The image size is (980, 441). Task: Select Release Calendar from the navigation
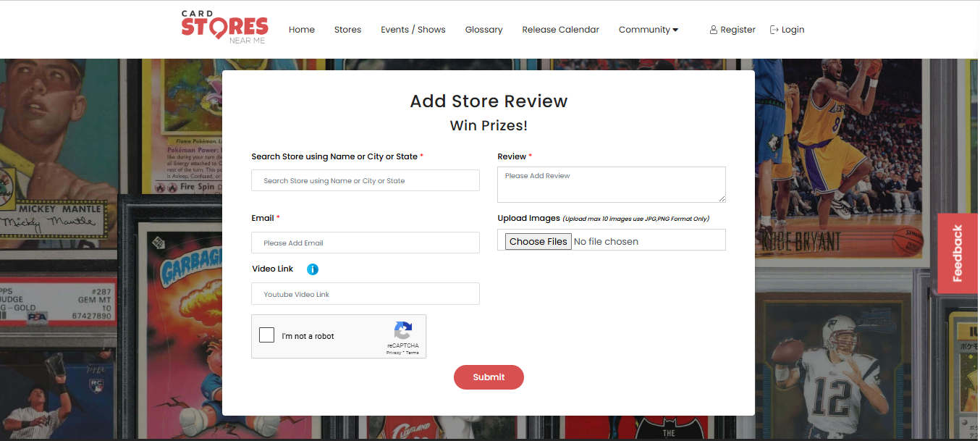561,29
